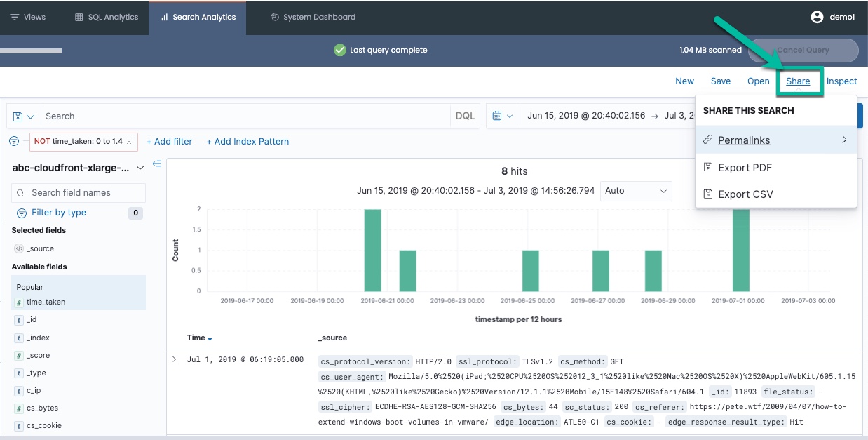Viewport: 868px width, 440px height.
Task: Click into the Search query field
Action: click(x=245, y=116)
